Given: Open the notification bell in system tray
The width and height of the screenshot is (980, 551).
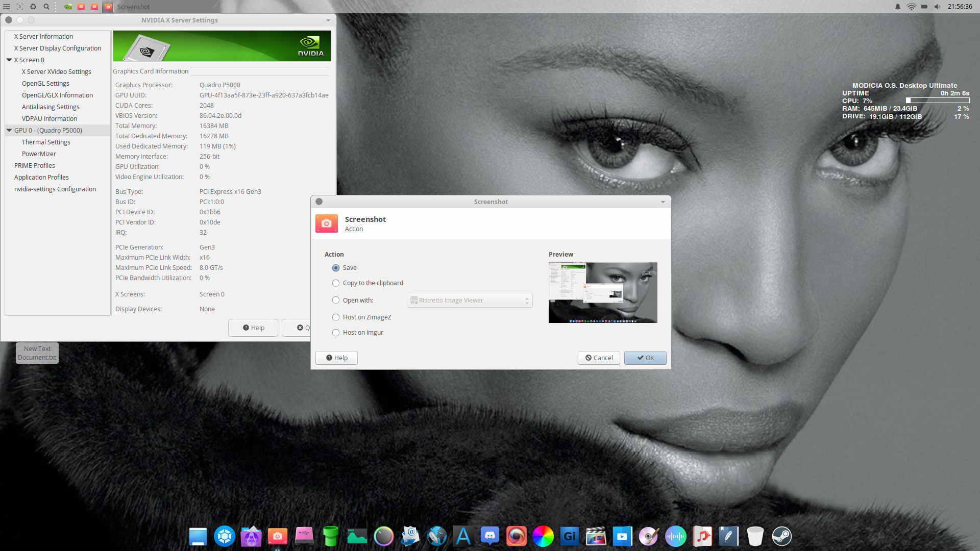Looking at the screenshot, I should pyautogui.click(x=898, y=7).
